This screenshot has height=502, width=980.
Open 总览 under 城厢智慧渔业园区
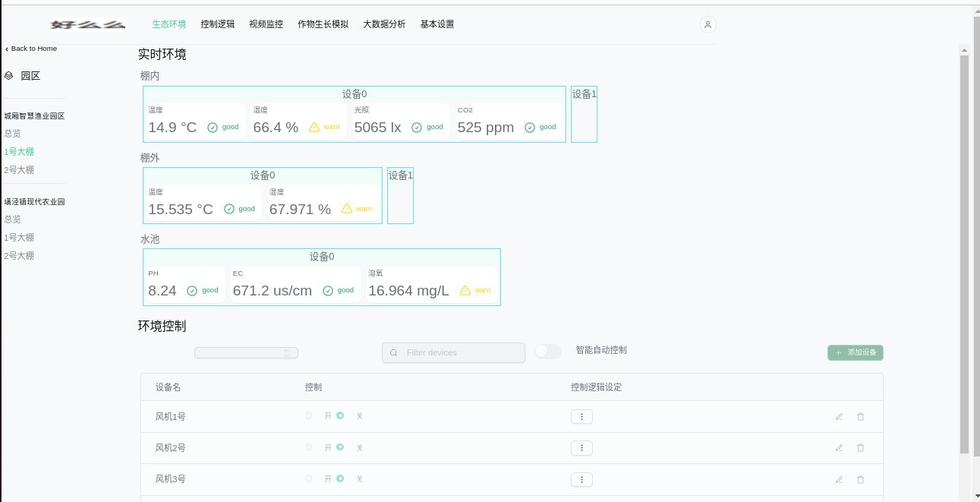pyautogui.click(x=12, y=134)
